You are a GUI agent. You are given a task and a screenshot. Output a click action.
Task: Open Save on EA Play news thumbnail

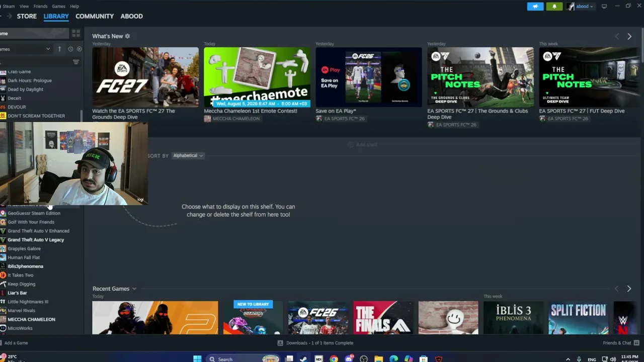tap(369, 77)
